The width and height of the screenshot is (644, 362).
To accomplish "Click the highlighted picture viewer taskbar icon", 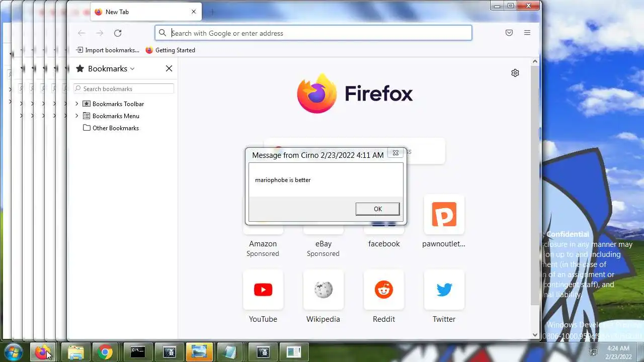I will [x=199, y=352].
